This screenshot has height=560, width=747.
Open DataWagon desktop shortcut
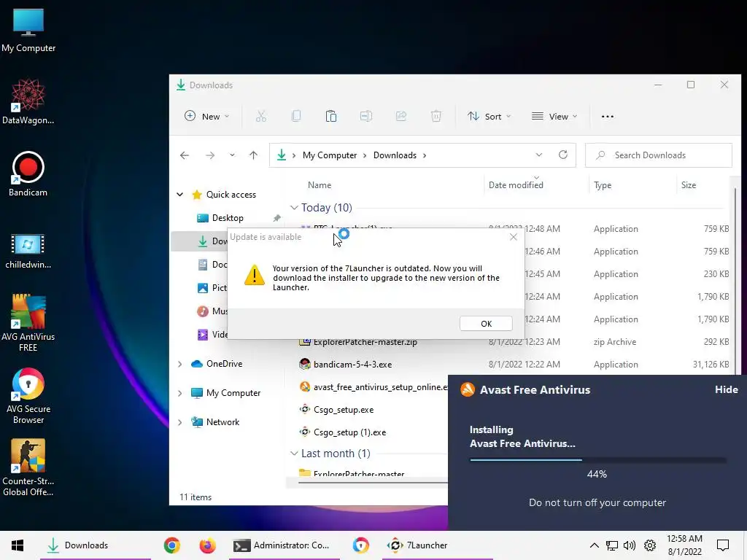click(x=28, y=102)
